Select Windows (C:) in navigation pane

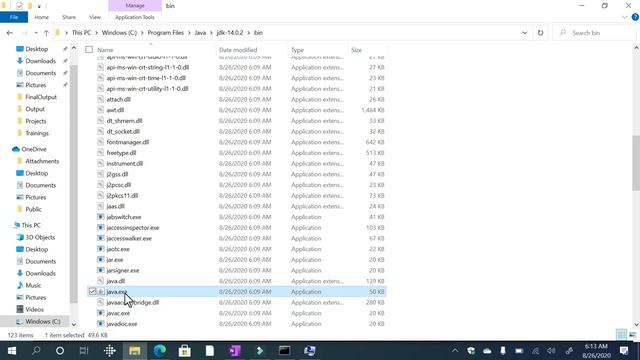(x=42, y=321)
